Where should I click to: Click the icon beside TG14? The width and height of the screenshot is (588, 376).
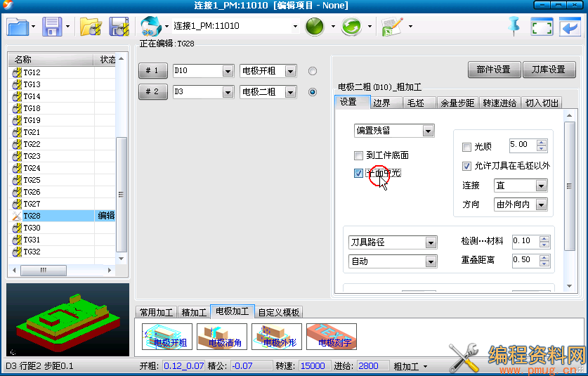click(x=16, y=96)
